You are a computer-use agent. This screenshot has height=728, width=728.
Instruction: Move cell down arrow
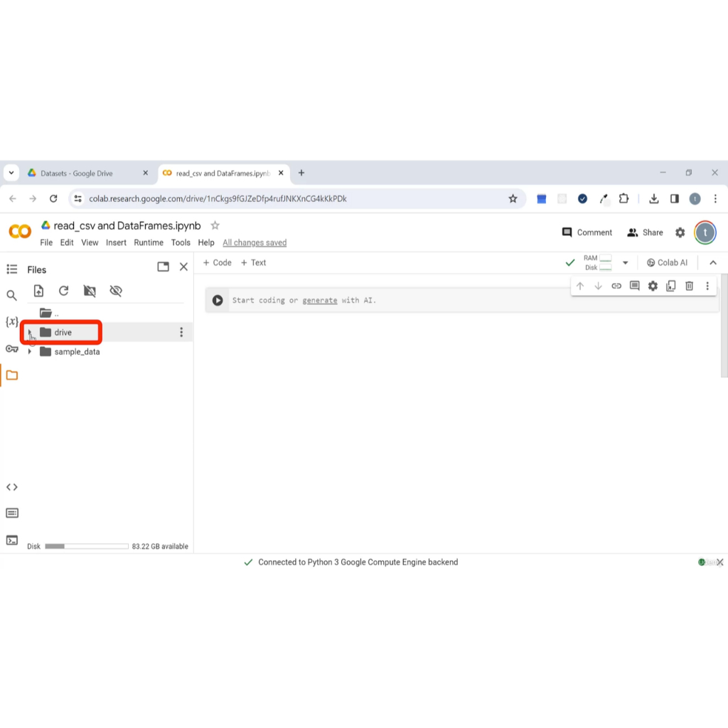click(598, 286)
